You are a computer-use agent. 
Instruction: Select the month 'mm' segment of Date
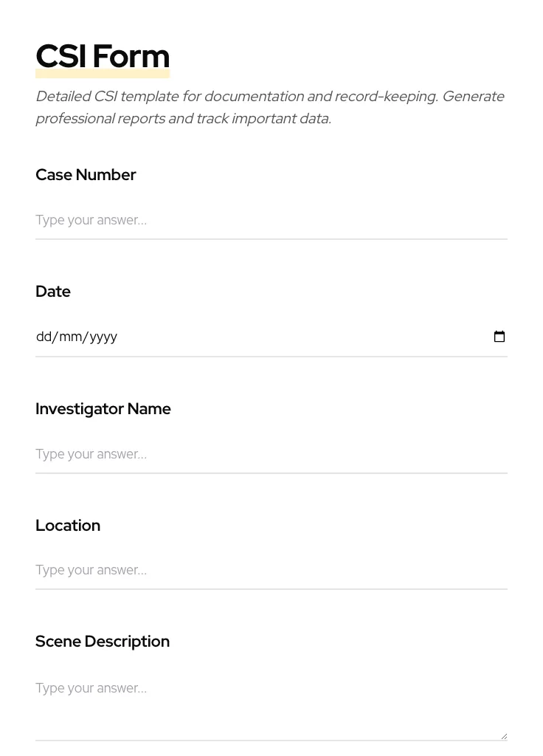70,337
